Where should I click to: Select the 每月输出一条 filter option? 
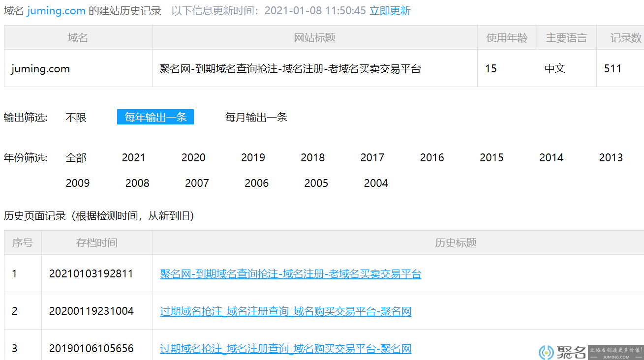click(x=256, y=117)
